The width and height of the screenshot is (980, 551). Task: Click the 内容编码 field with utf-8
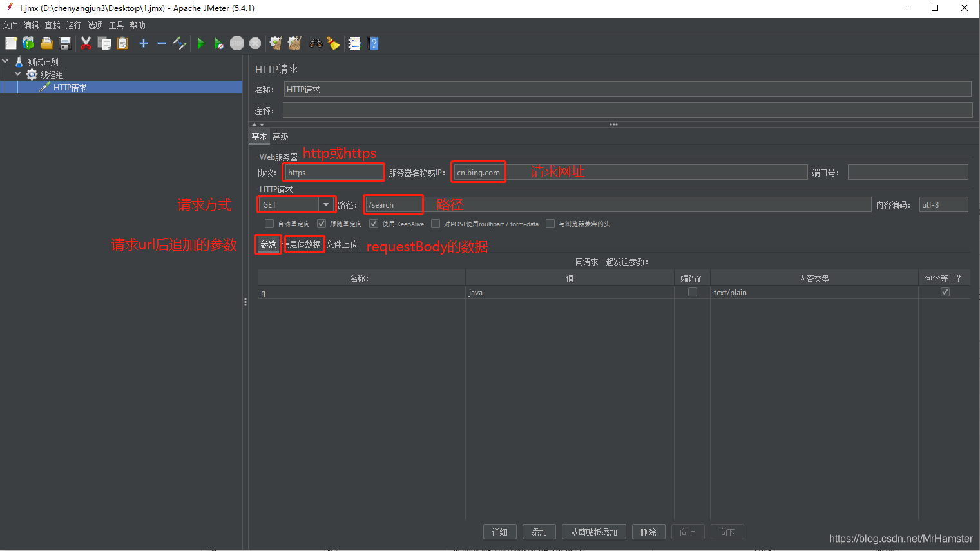(943, 204)
